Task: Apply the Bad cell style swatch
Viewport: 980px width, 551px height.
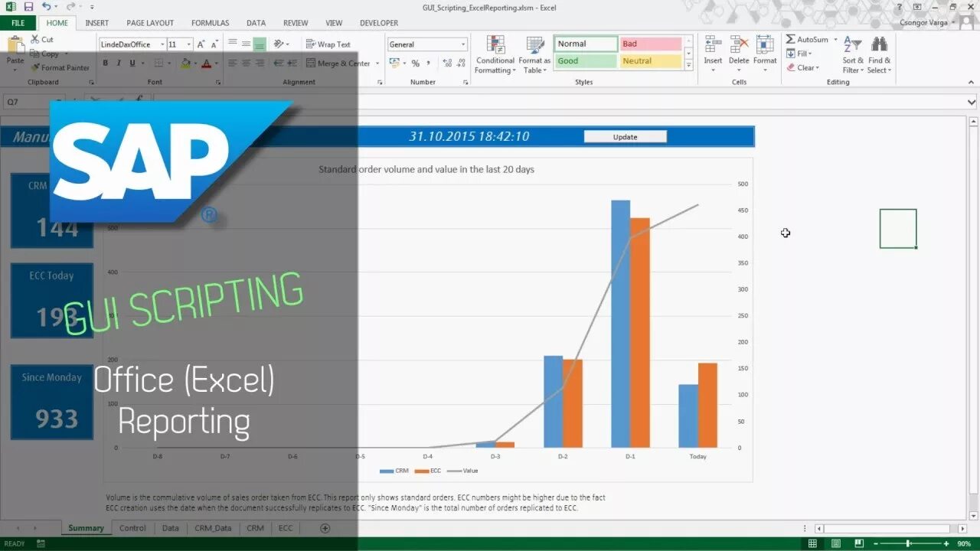Action: pyautogui.click(x=651, y=44)
